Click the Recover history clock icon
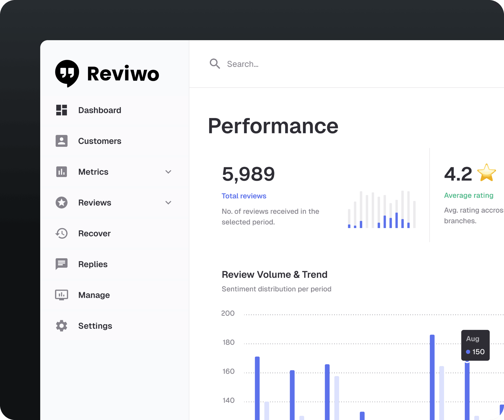 [61, 233]
